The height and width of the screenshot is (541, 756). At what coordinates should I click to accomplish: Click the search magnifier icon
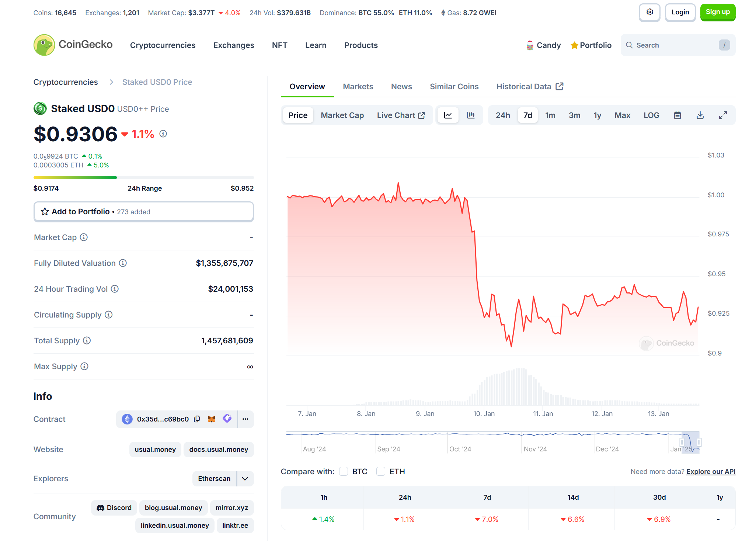pos(629,45)
